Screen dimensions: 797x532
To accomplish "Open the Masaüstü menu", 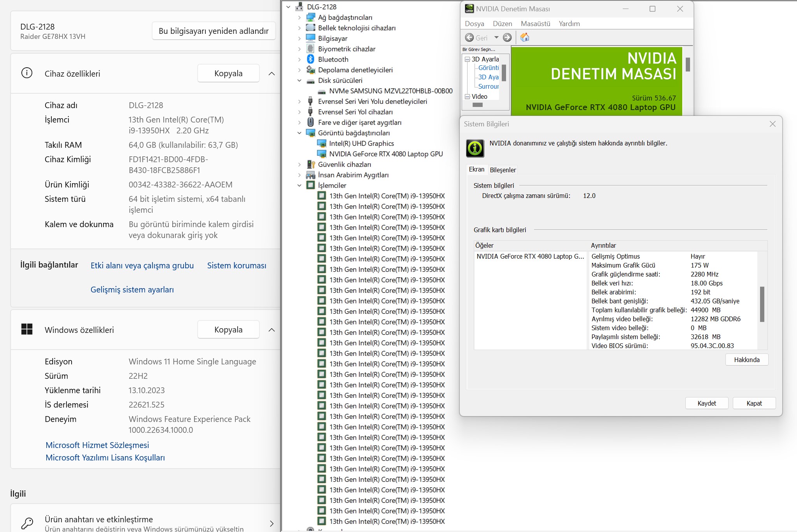I will tap(535, 23).
